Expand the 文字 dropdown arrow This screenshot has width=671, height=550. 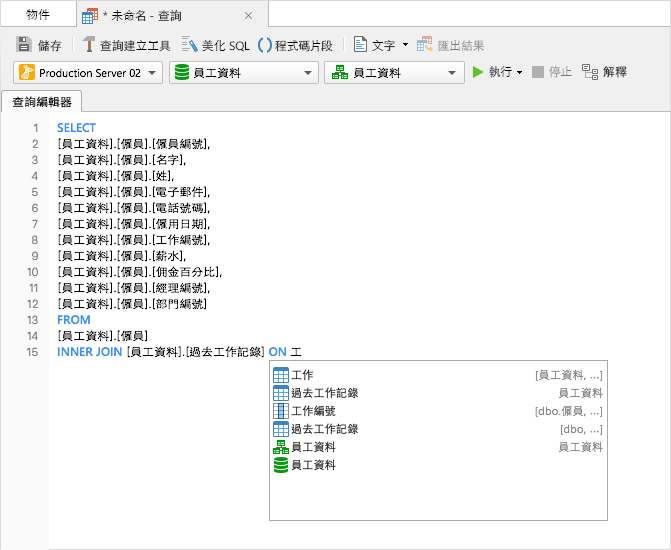(x=405, y=45)
